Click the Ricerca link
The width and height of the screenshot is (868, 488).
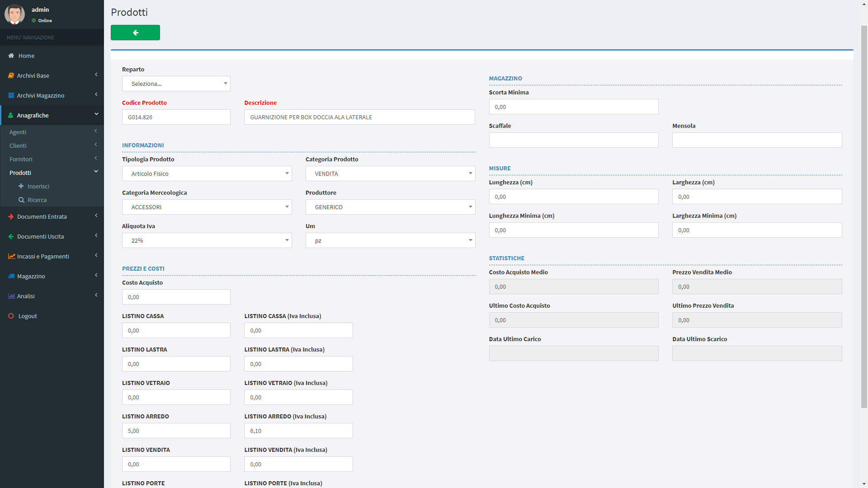click(37, 200)
